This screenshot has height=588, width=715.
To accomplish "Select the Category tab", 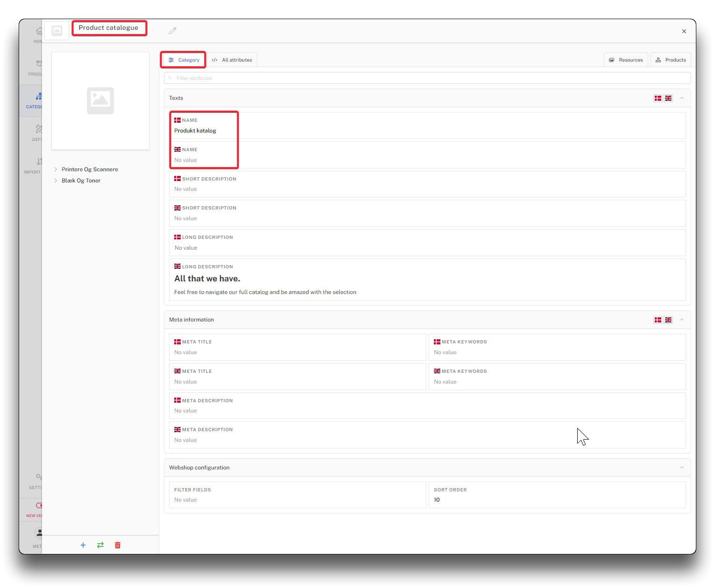I will click(184, 60).
